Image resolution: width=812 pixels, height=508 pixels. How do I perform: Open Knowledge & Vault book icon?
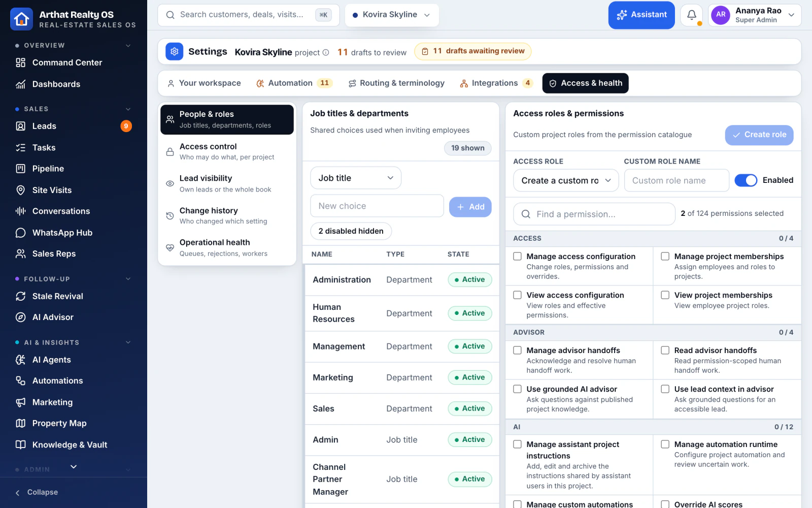pos(20,444)
